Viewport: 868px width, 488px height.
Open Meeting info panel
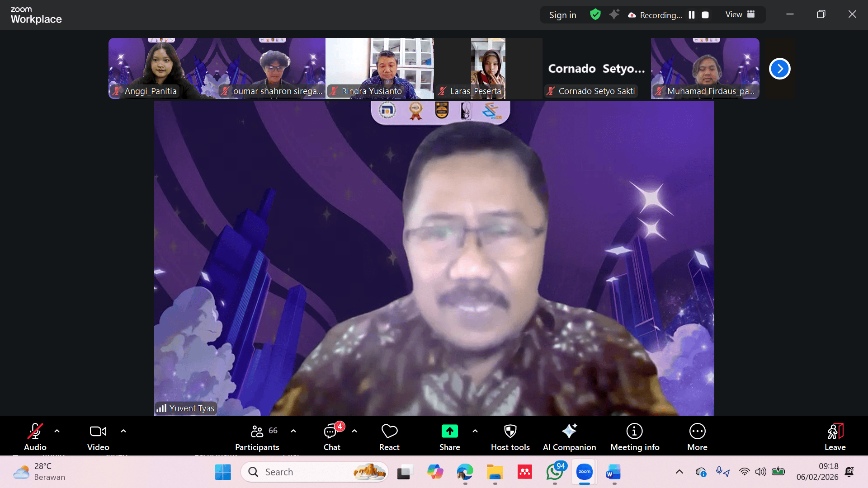(x=634, y=436)
